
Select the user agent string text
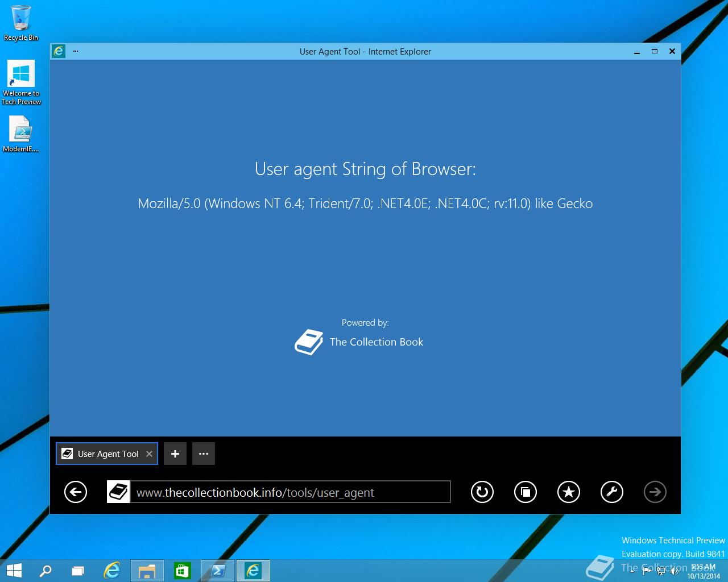(x=365, y=203)
